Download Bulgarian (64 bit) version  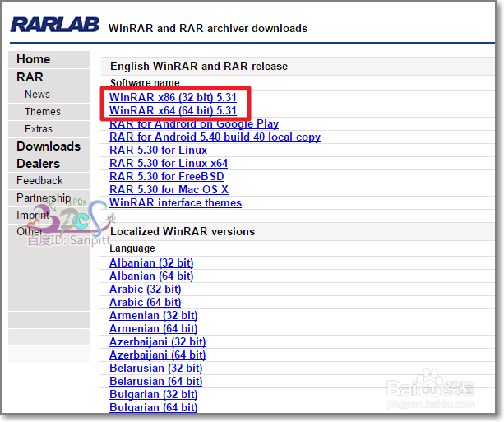tap(153, 408)
